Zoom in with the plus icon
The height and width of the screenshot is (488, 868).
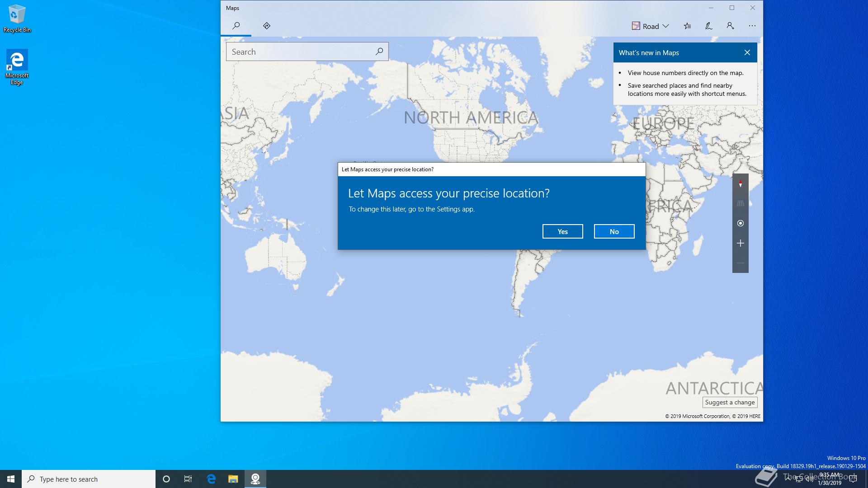[x=741, y=243]
